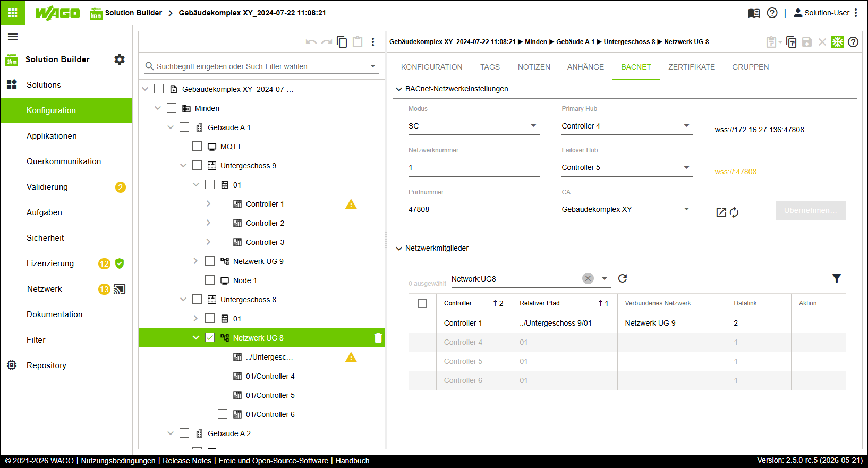Open detail panel help icon
This screenshot has height=468, width=868.
(853, 42)
